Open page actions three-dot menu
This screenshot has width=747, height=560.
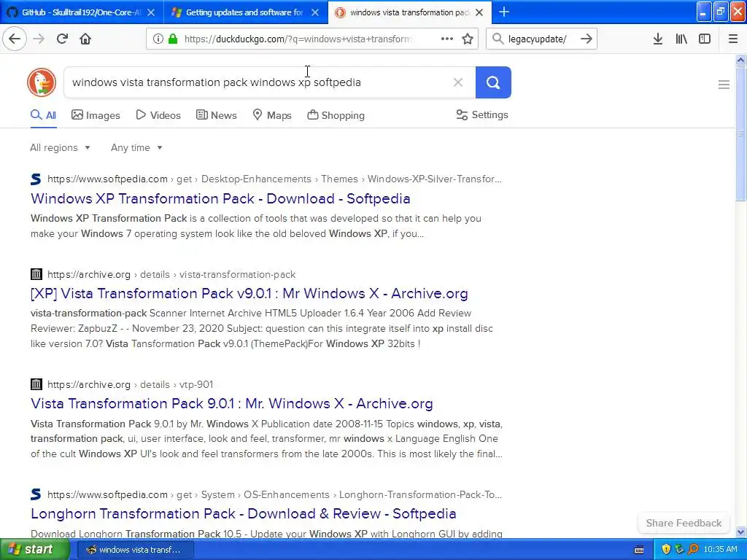(x=447, y=39)
